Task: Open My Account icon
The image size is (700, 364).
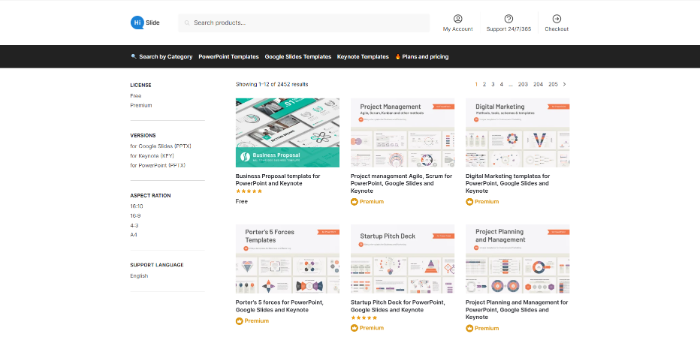Action: (458, 19)
